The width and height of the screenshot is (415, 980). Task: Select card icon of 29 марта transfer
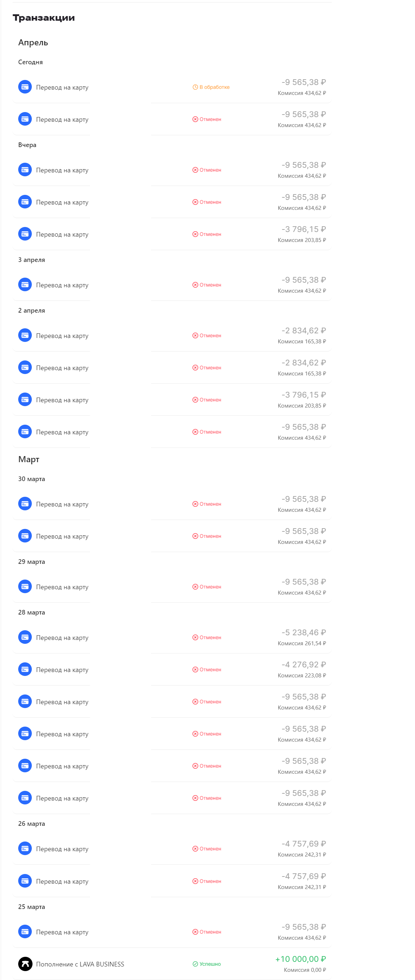pyautogui.click(x=25, y=587)
